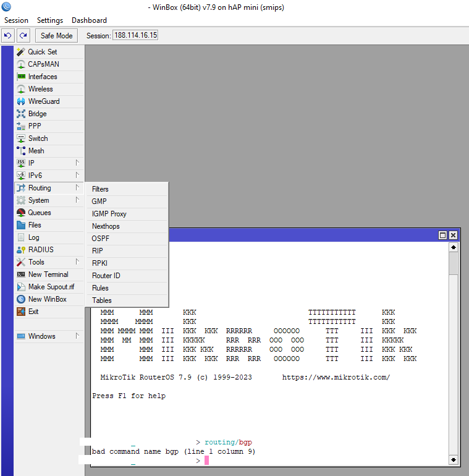Click the RADIUS users icon

click(21, 250)
